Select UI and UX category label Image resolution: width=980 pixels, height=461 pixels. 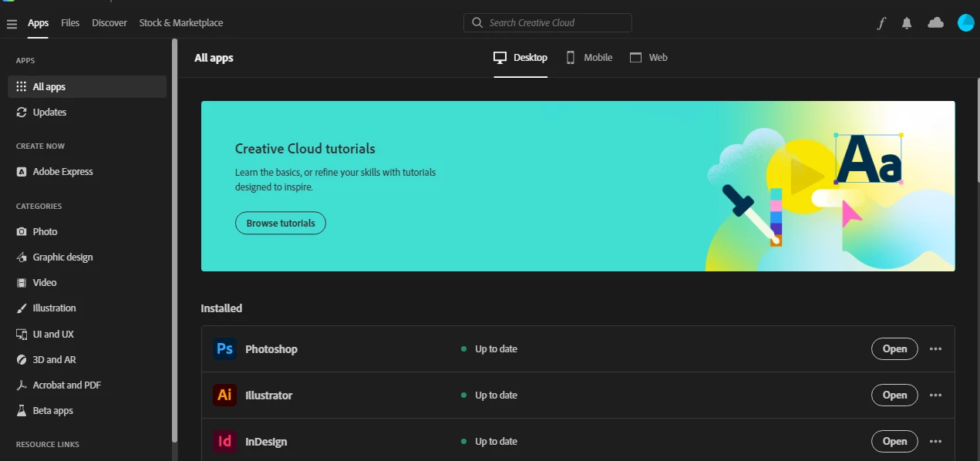[53, 335]
